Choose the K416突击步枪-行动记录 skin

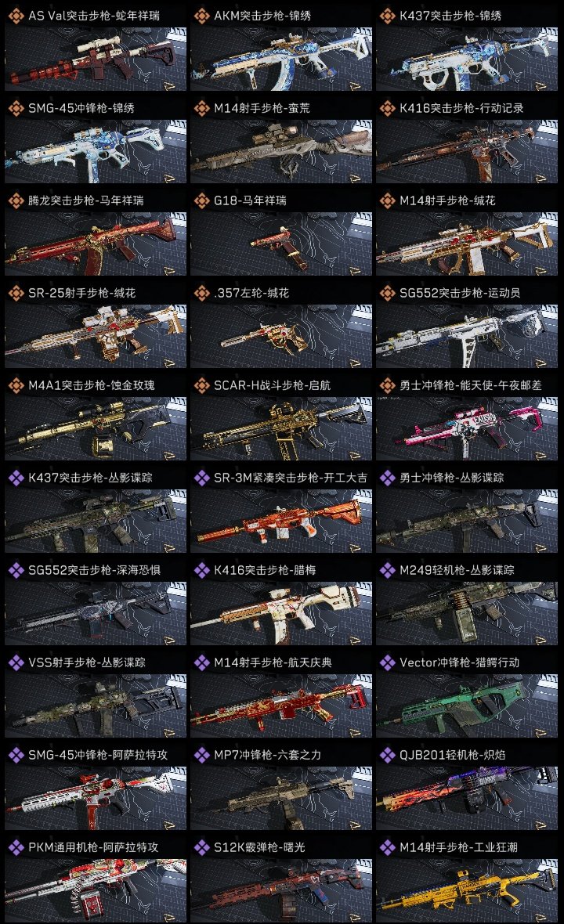coord(467,151)
